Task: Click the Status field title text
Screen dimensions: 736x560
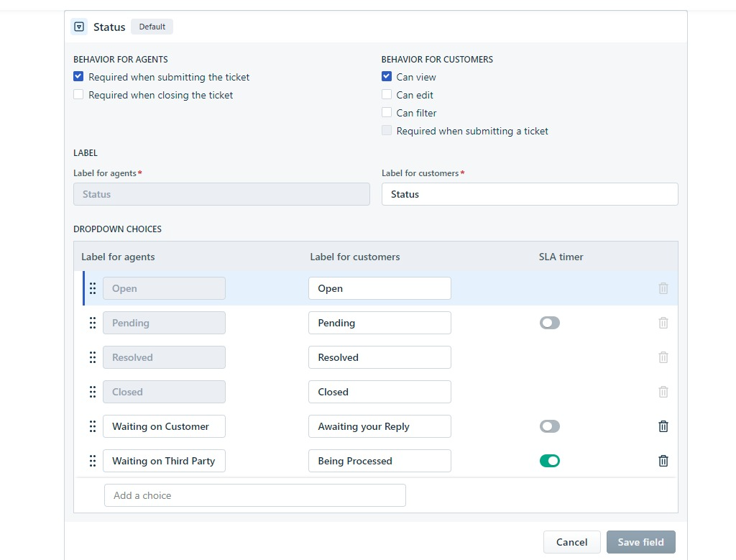Action: 109,27
